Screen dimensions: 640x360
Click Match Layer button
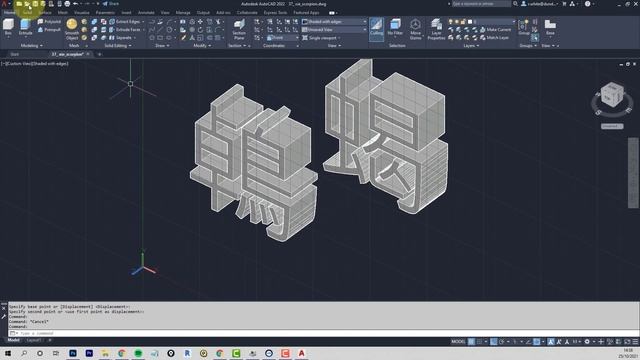point(495,38)
